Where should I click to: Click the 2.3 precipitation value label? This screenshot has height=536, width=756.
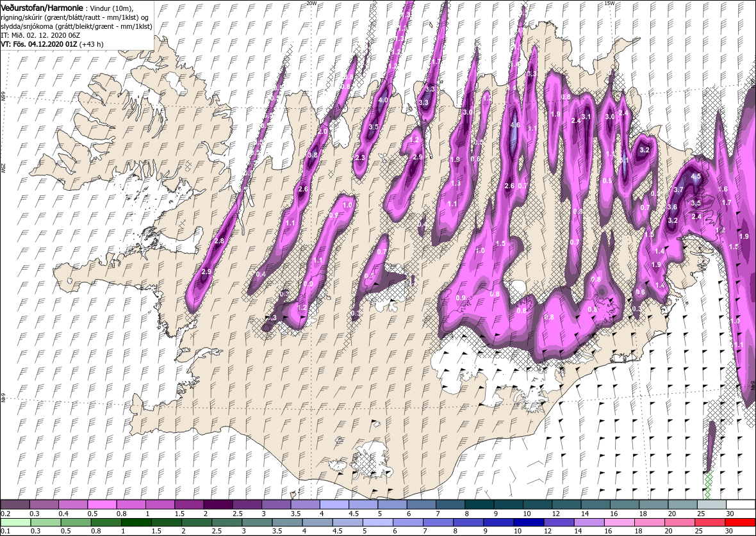[359, 158]
